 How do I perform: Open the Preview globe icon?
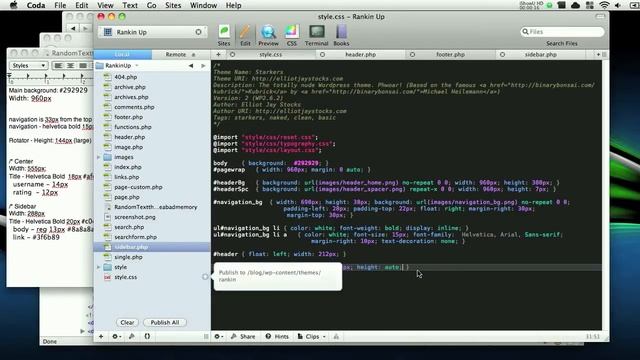click(268, 35)
